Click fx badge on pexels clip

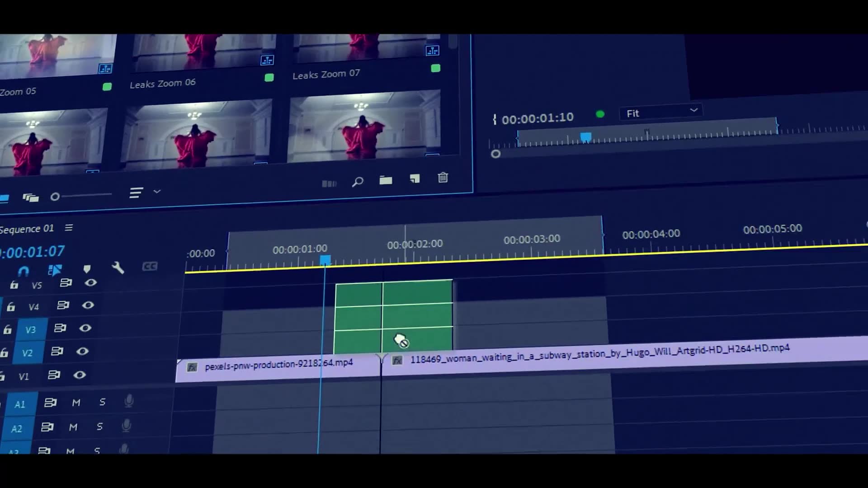[192, 367]
